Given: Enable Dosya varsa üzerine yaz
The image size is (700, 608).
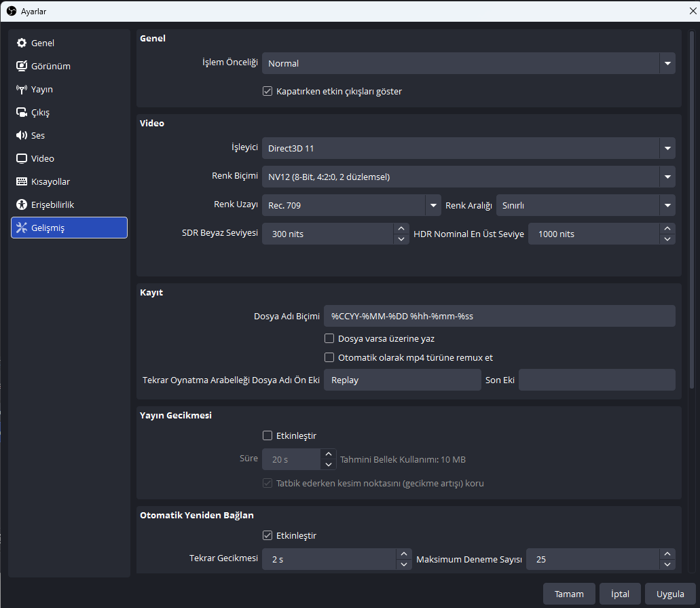Looking at the screenshot, I should (x=329, y=338).
